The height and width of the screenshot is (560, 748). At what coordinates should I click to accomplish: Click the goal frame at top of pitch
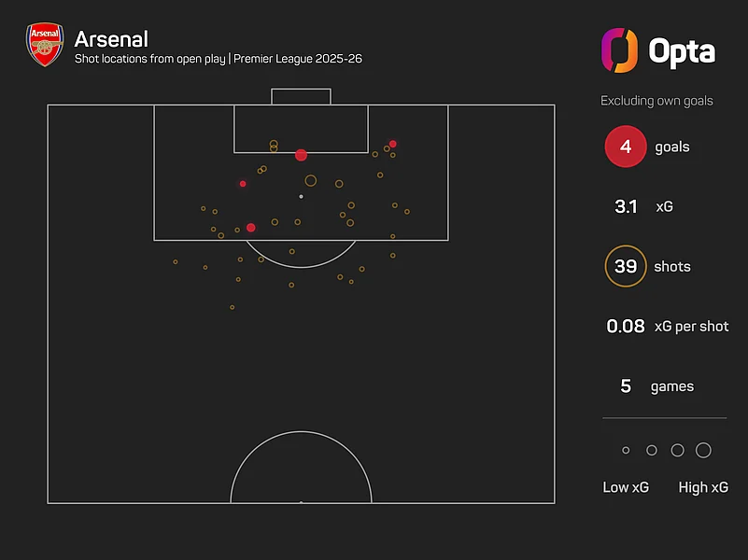click(301, 96)
